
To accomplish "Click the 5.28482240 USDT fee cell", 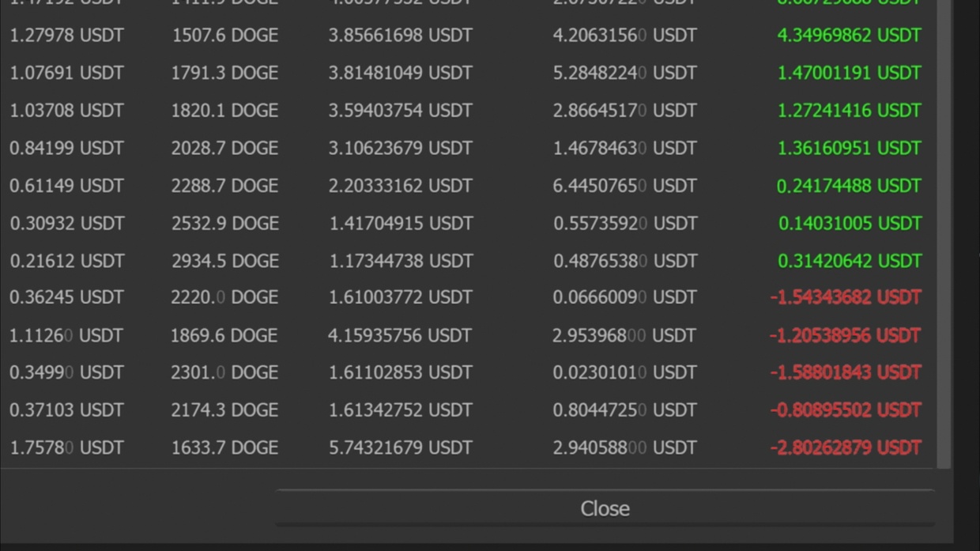I will click(624, 73).
